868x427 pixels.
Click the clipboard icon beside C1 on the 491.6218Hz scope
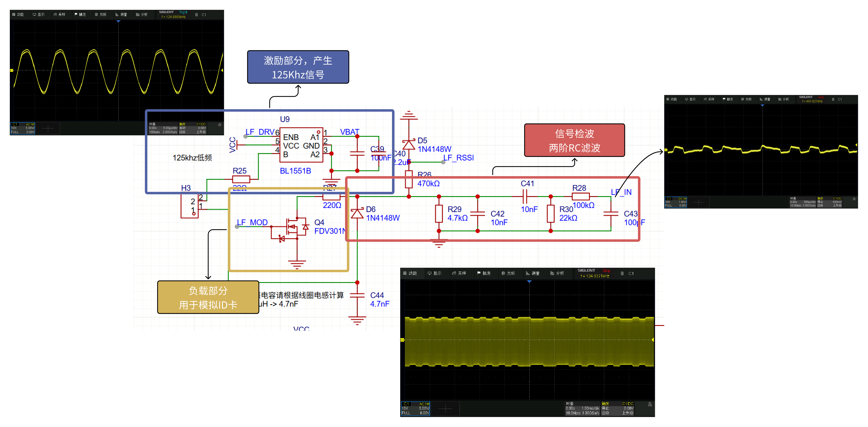tap(833, 99)
